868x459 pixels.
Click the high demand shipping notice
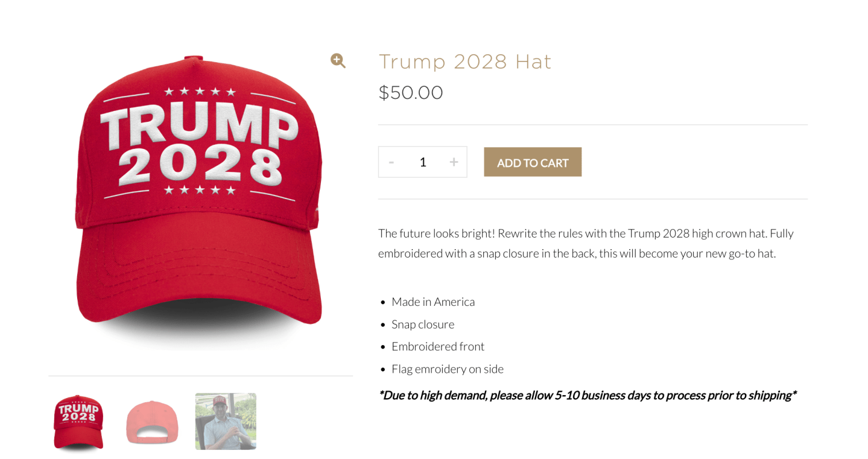pos(588,396)
